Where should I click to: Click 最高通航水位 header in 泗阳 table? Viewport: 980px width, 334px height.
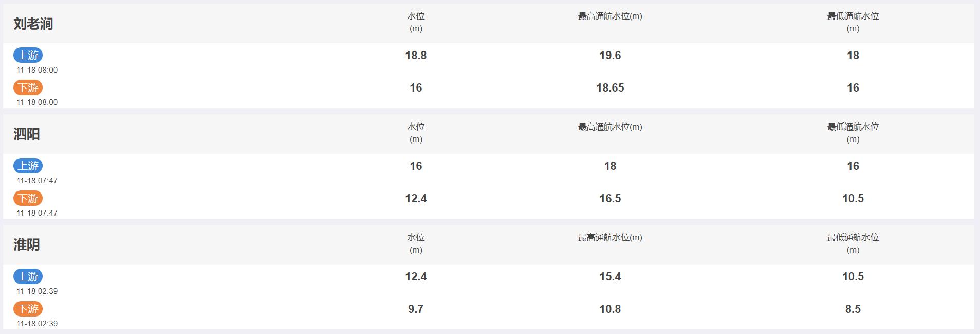[610, 127]
